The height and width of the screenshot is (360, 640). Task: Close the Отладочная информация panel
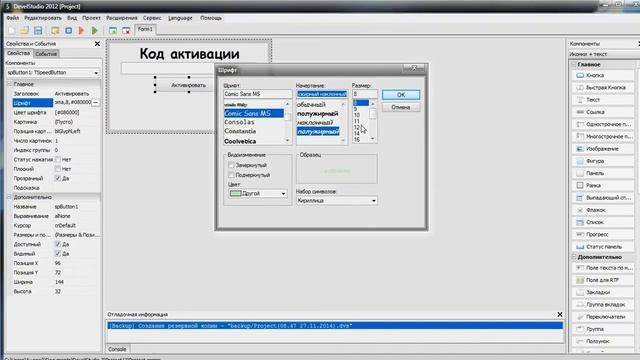tap(560, 314)
